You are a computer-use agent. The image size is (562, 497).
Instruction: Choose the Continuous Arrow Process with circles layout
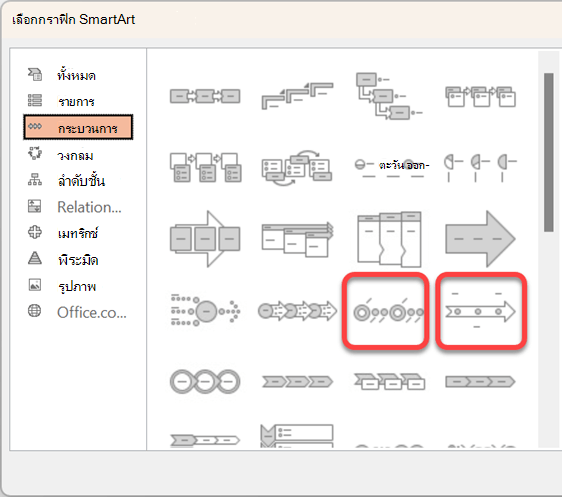297,311
